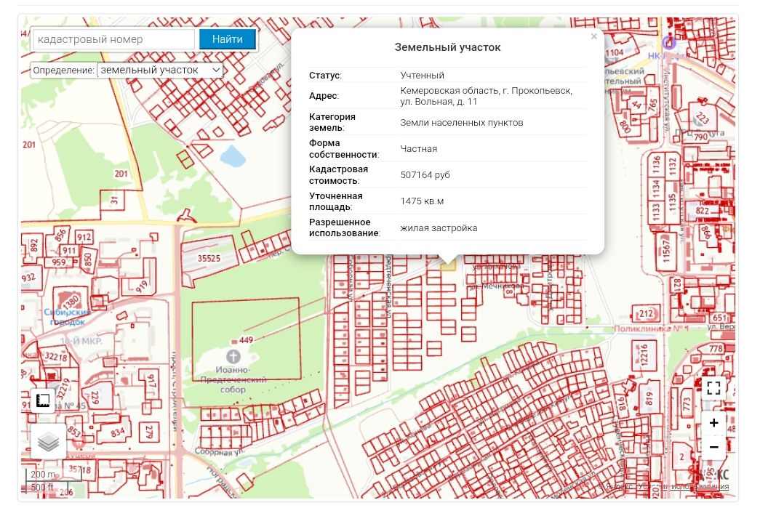The width and height of the screenshot is (760, 532).
Task: Click the church icon at Иоанно-Предтеченский собор
Action: click(x=233, y=357)
